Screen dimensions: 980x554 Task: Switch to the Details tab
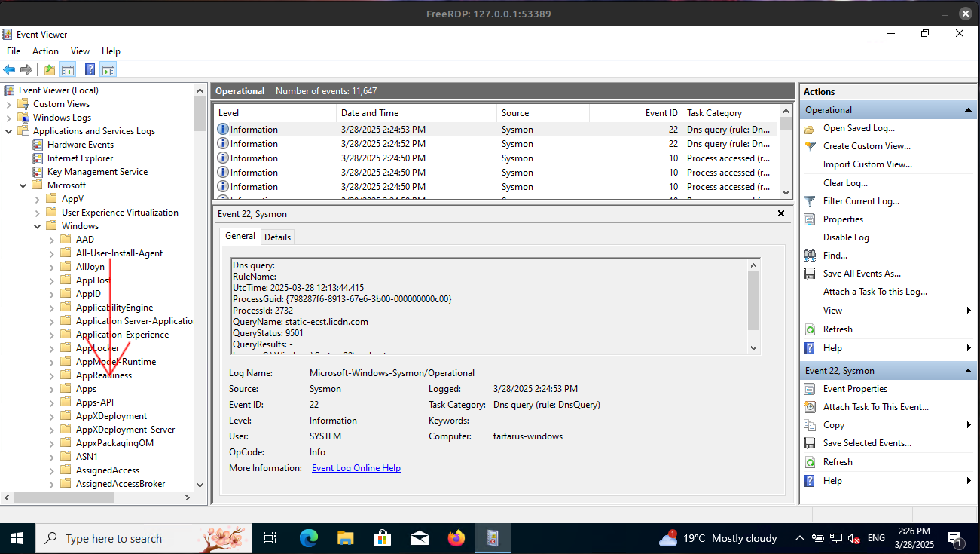coord(277,237)
